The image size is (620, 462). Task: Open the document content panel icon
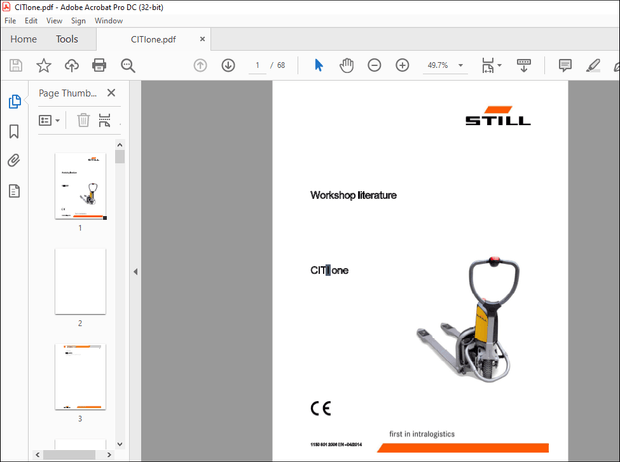[14, 191]
